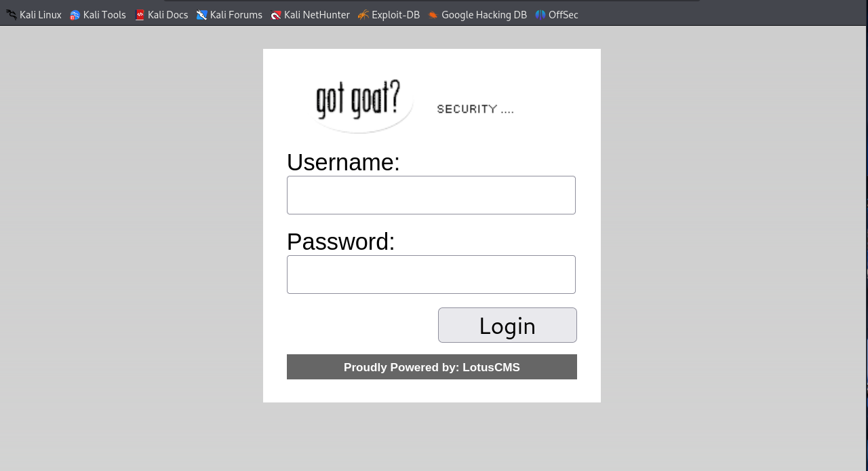Open the Kali Forums bookmark text
868x471 pixels.
point(236,15)
